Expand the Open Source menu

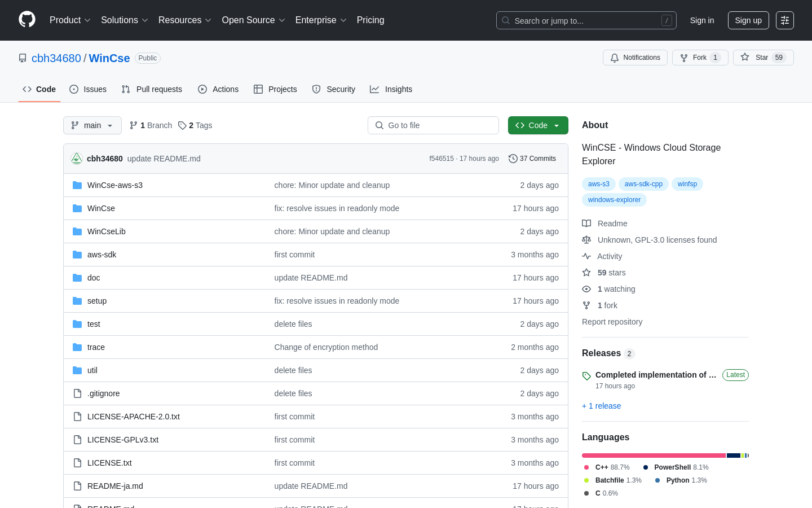(x=254, y=20)
